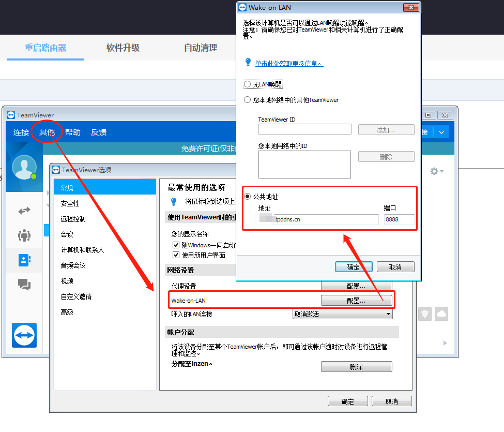Screen dimensions: 504x432
Task: Click the 端口 port input field
Action: 399,220
